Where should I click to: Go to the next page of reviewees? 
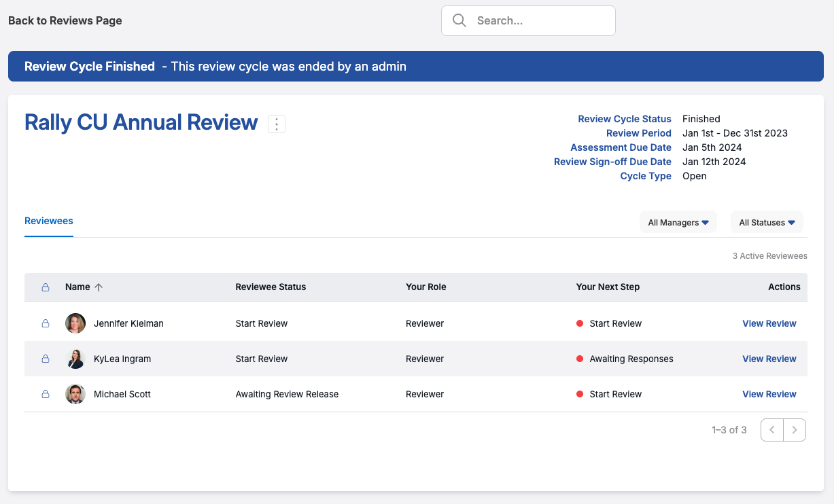795,430
